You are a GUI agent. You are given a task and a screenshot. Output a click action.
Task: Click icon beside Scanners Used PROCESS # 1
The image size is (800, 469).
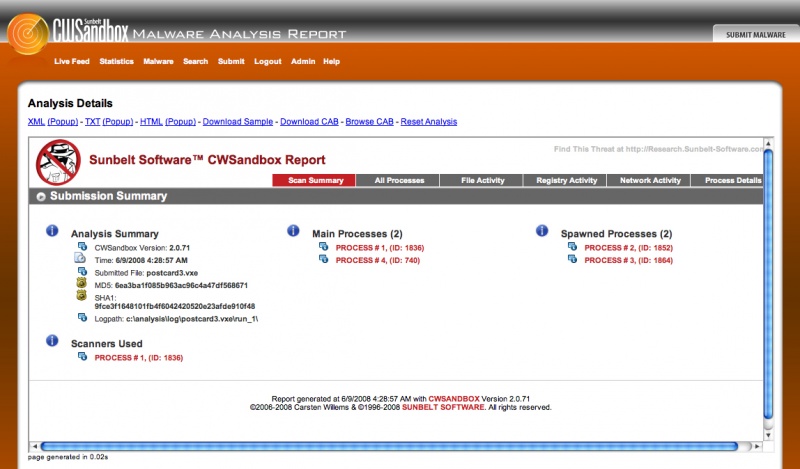82,356
